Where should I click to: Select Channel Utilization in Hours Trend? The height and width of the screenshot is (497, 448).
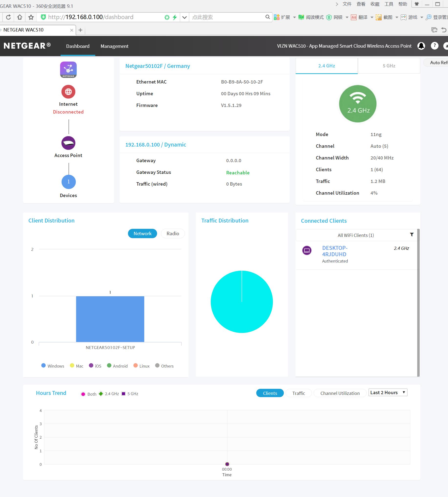tap(340, 393)
